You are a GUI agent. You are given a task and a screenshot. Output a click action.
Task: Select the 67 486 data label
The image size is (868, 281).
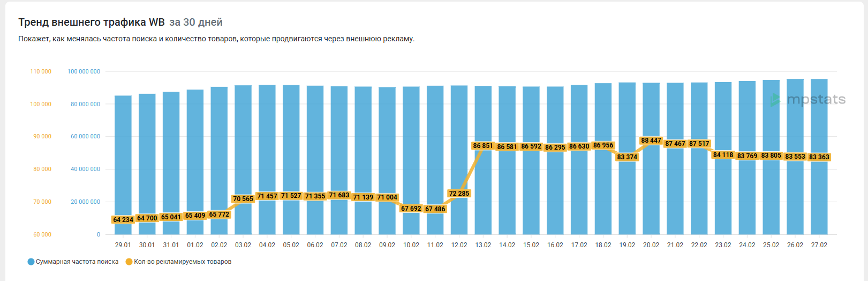pos(435,209)
